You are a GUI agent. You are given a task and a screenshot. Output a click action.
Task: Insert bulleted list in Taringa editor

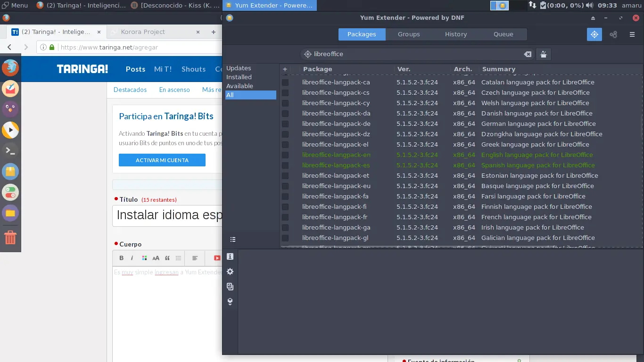point(178,258)
